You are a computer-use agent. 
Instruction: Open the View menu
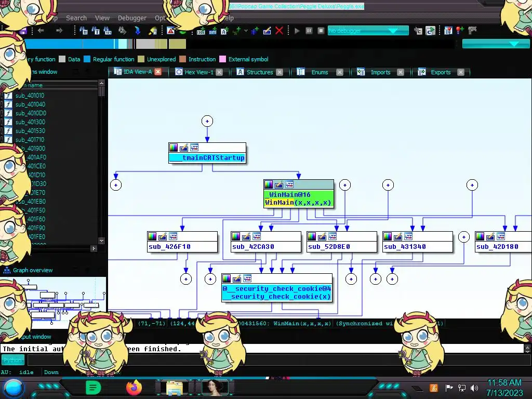(102, 18)
